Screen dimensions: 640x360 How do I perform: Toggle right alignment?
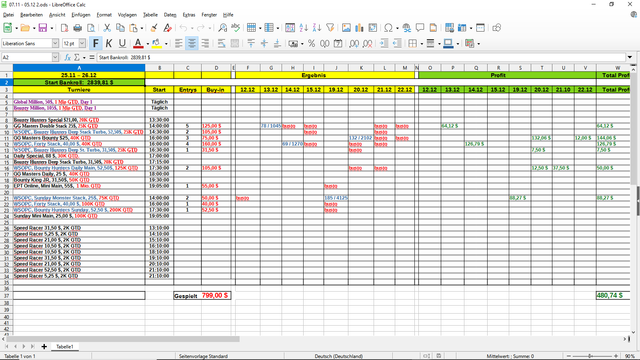coord(205,43)
